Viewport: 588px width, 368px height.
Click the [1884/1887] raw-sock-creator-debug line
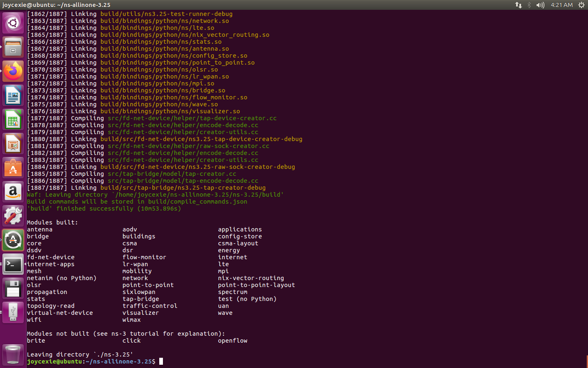point(161,167)
